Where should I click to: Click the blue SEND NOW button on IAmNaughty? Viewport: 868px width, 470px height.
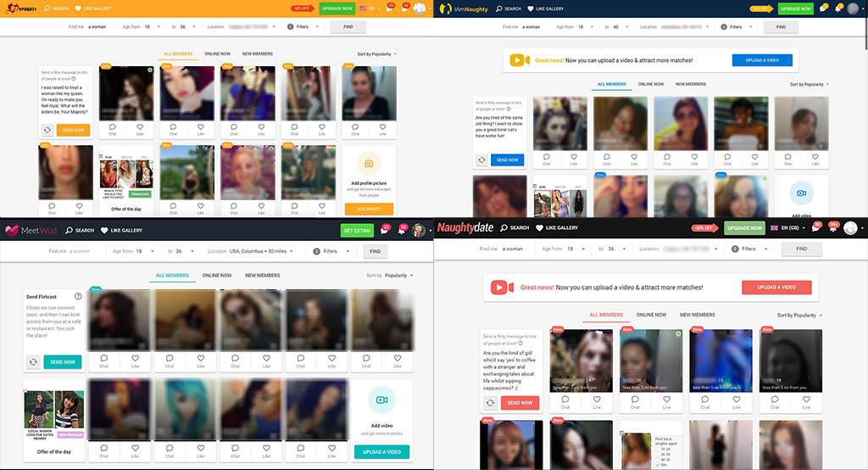[507, 159]
